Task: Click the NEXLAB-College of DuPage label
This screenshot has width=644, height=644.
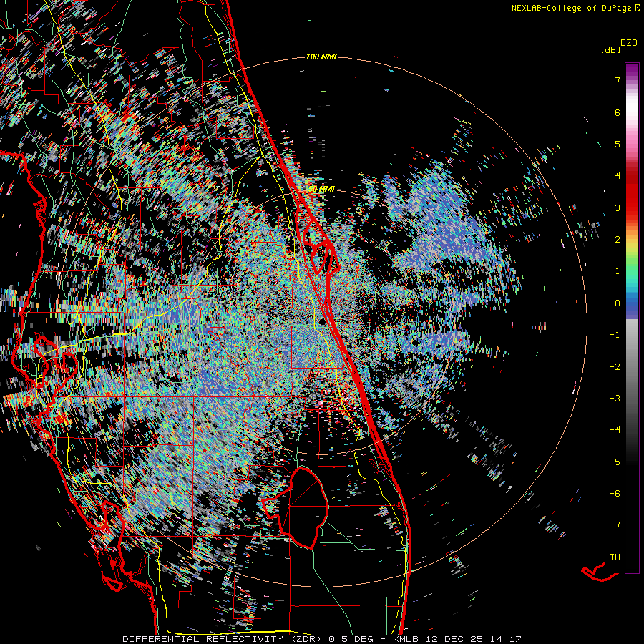Action: tap(572, 8)
